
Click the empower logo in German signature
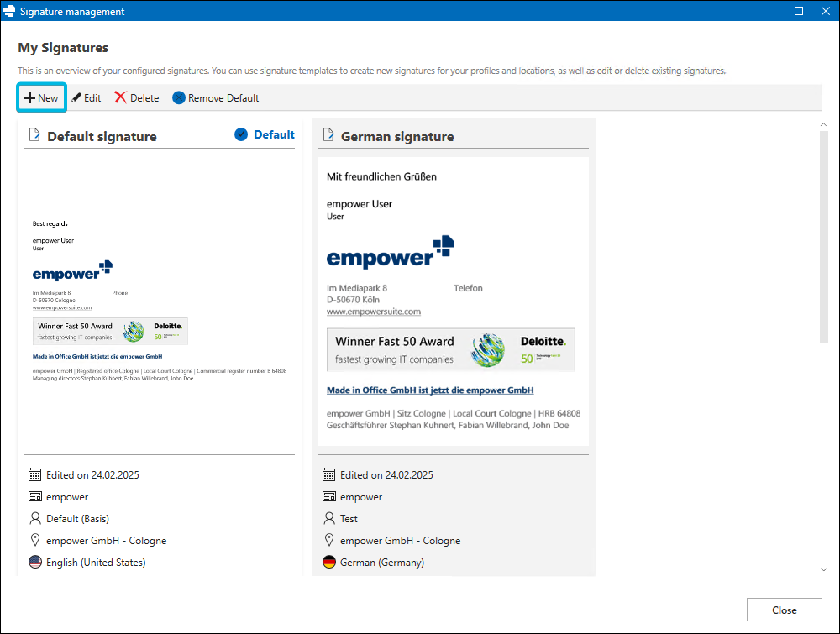[391, 252]
